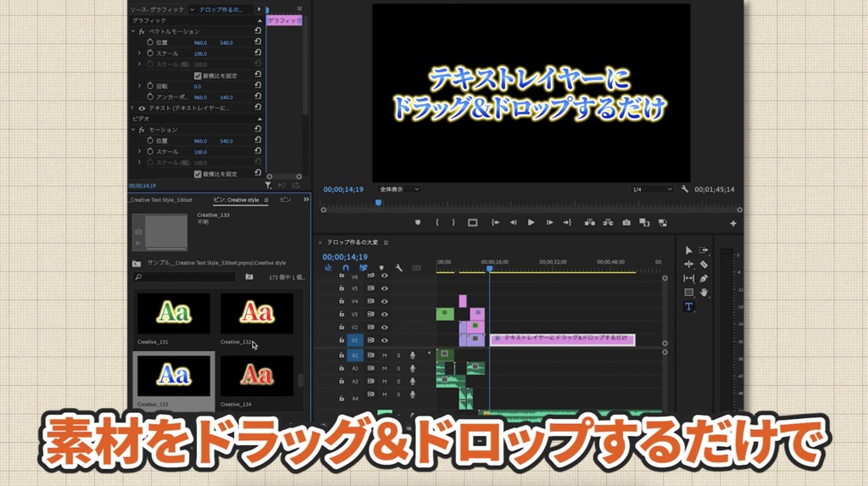Click Add Marker in program monitor
This screenshot has height=486, width=868.
pos(418,223)
